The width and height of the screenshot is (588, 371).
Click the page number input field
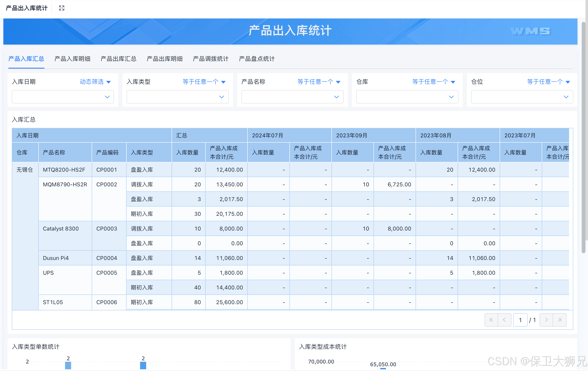(520, 320)
